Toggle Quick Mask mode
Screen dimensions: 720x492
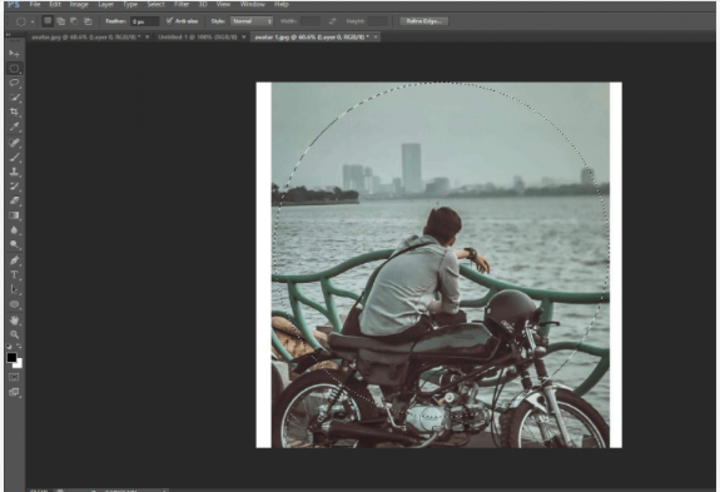coord(14,377)
